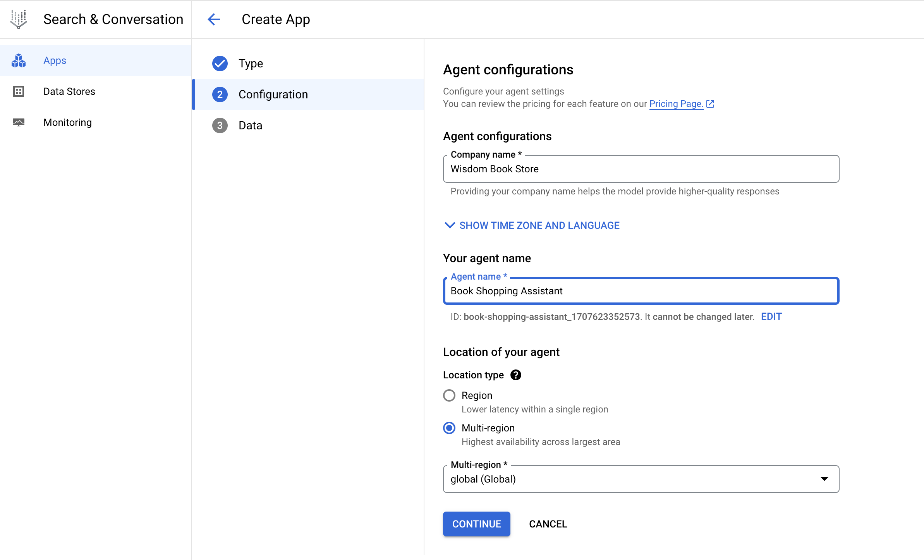The height and width of the screenshot is (560, 924).
Task: Click the Cancel button
Action: click(548, 524)
